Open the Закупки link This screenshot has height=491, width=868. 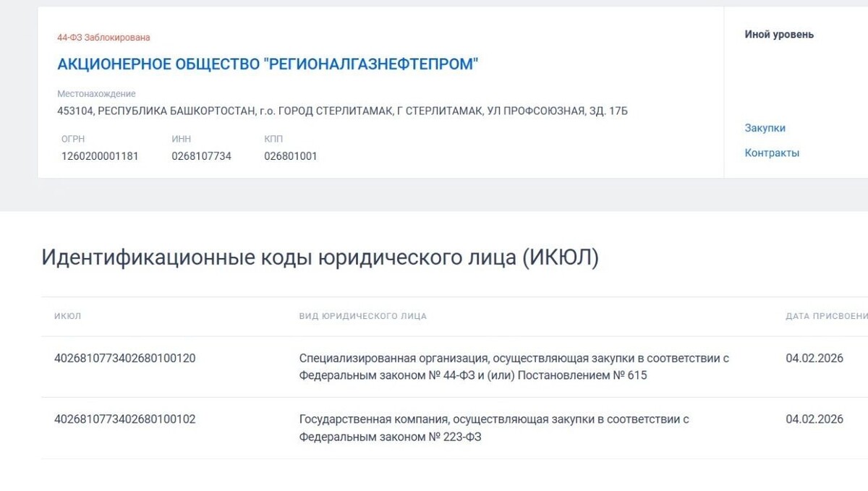pos(765,128)
